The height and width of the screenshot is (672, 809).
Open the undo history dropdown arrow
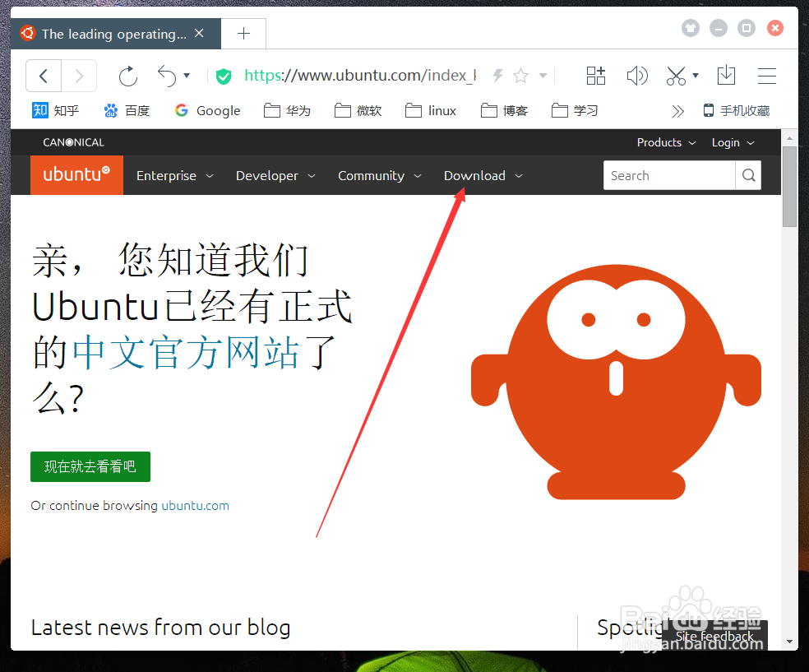187,76
